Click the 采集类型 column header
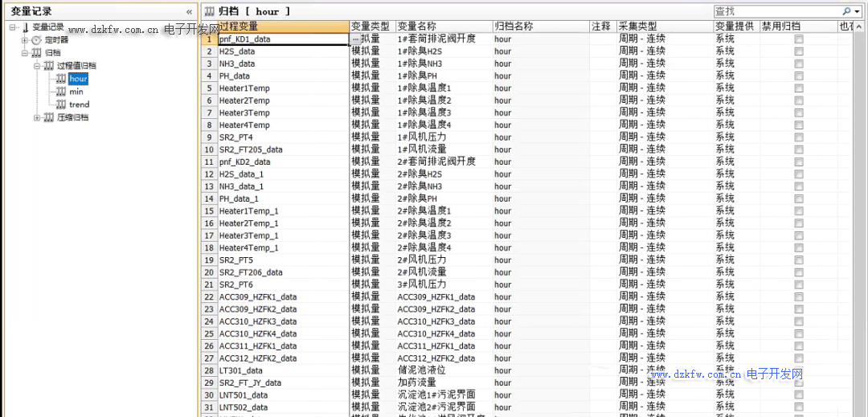 (637, 27)
